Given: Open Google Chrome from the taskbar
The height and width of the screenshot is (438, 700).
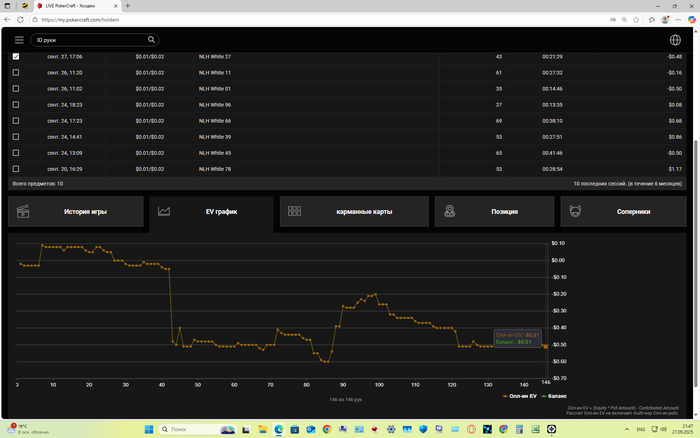Looking at the screenshot, I should pos(327,429).
